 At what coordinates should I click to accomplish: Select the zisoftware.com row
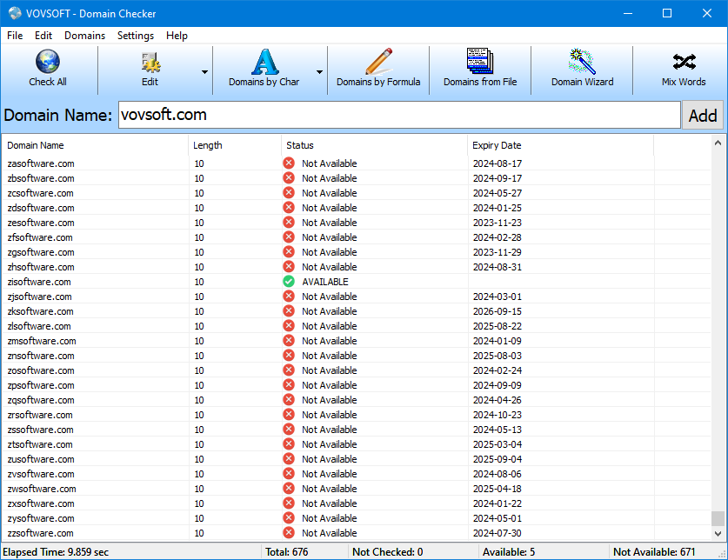coord(357,282)
